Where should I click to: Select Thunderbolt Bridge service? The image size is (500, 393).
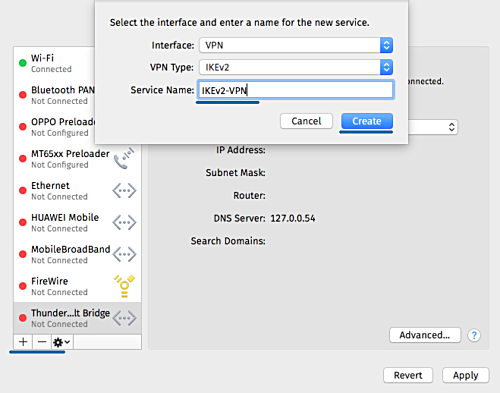77,318
